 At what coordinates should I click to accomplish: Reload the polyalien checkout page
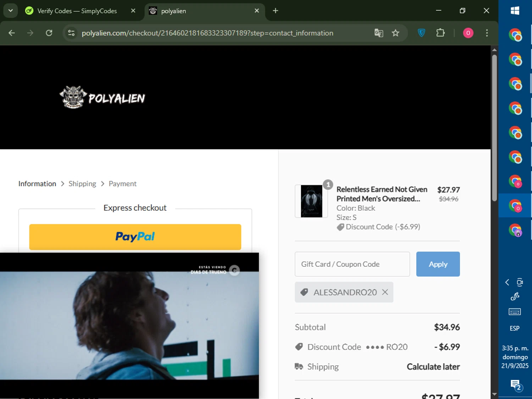pos(49,33)
